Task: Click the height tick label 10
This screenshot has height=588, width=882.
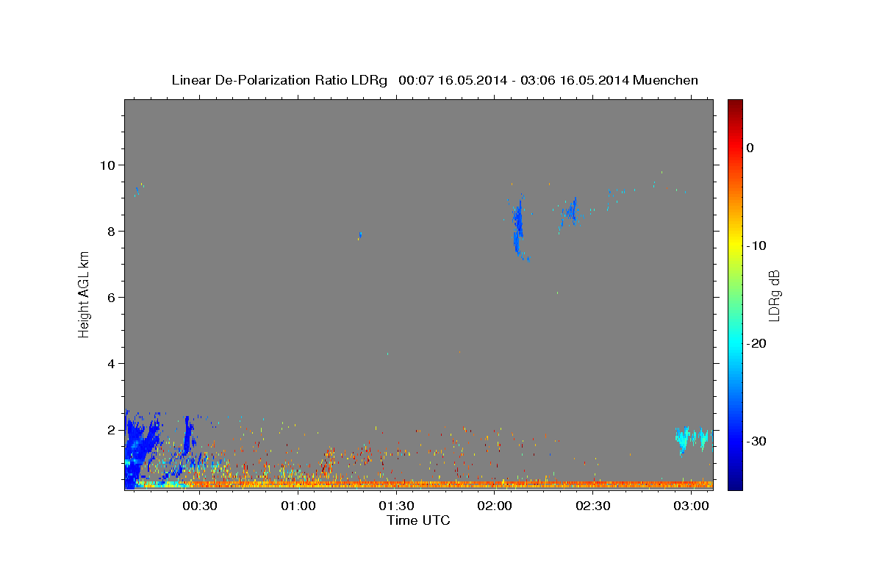Action: (110, 165)
